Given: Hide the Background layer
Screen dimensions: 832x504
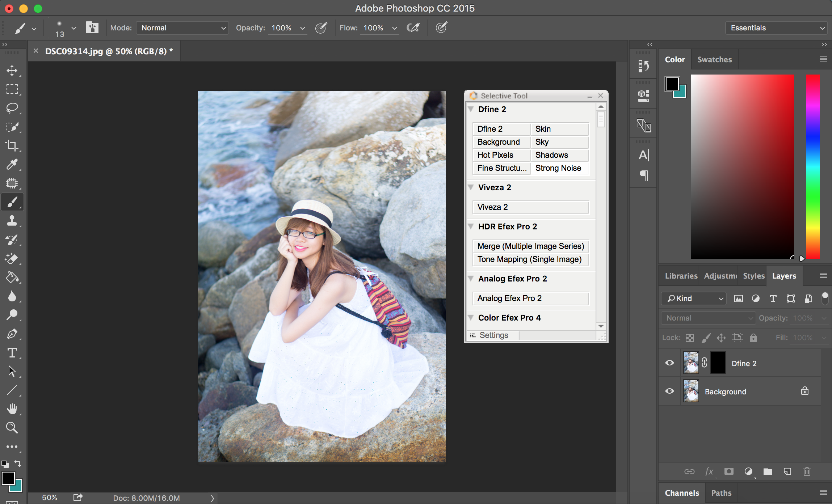Looking at the screenshot, I should point(669,391).
